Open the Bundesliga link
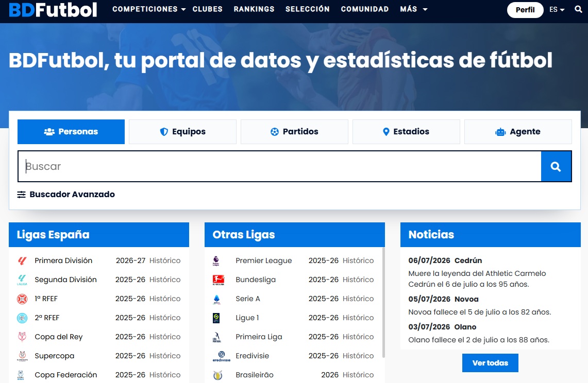This screenshot has height=383, width=588. [x=256, y=280]
